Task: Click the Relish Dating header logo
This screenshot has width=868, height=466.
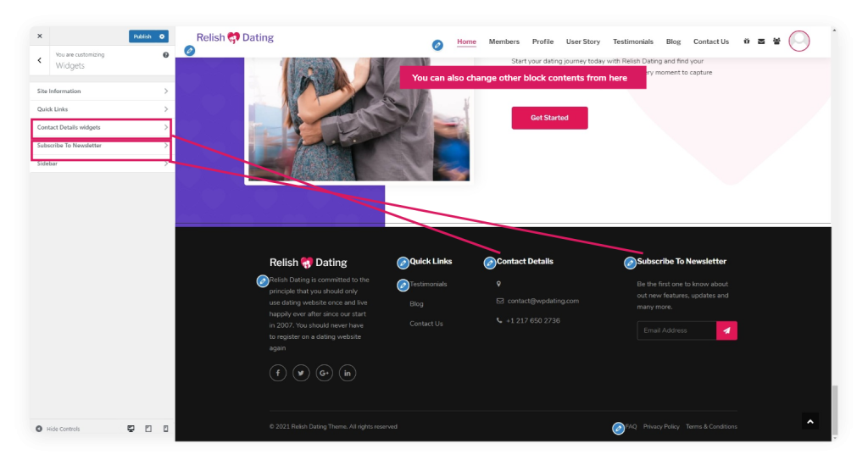Action: pos(235,37)
